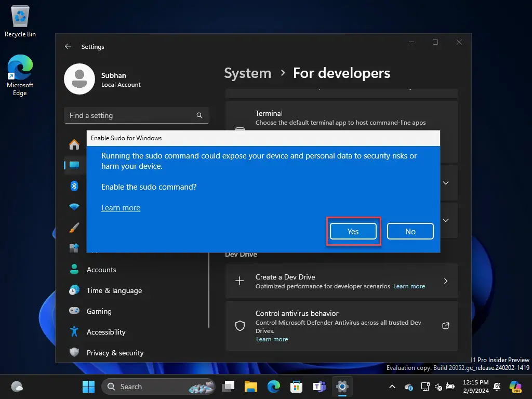Click the Privacy & security shield icon

(74, 352)
